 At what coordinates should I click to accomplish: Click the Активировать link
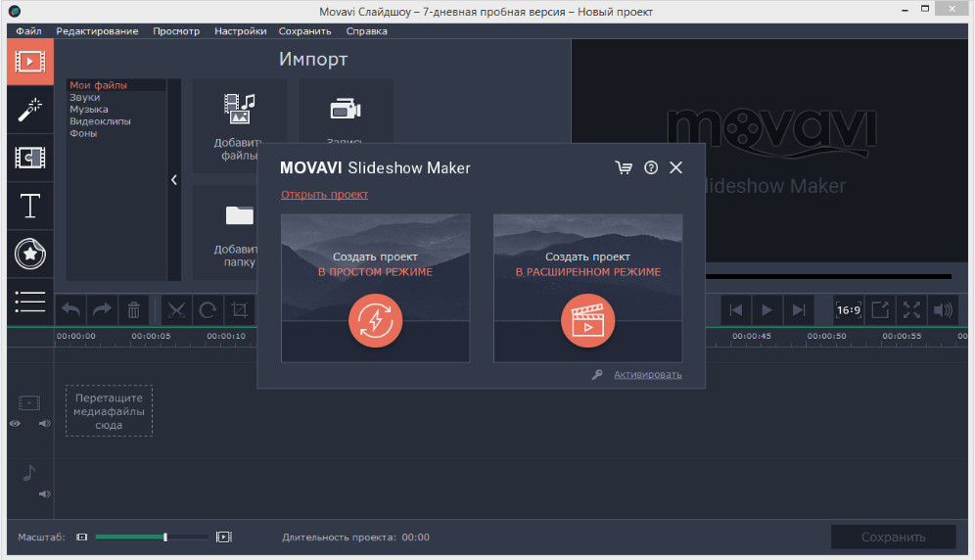648,375
